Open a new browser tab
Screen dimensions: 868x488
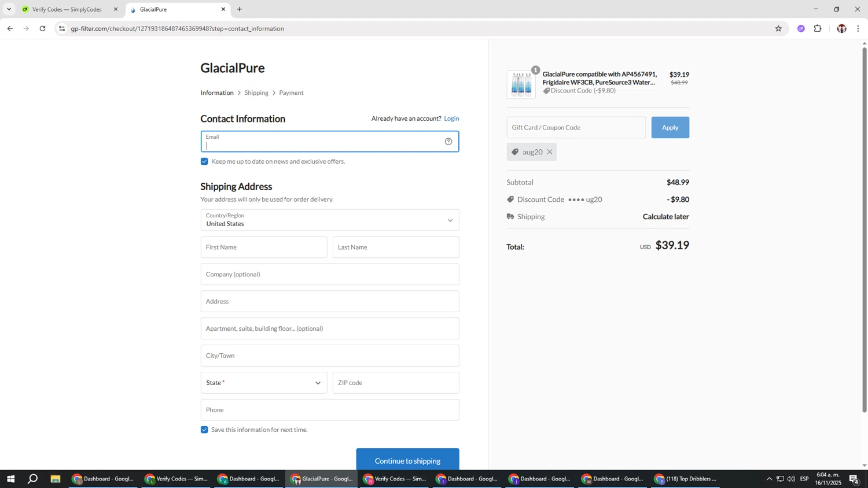click(240, 9)
